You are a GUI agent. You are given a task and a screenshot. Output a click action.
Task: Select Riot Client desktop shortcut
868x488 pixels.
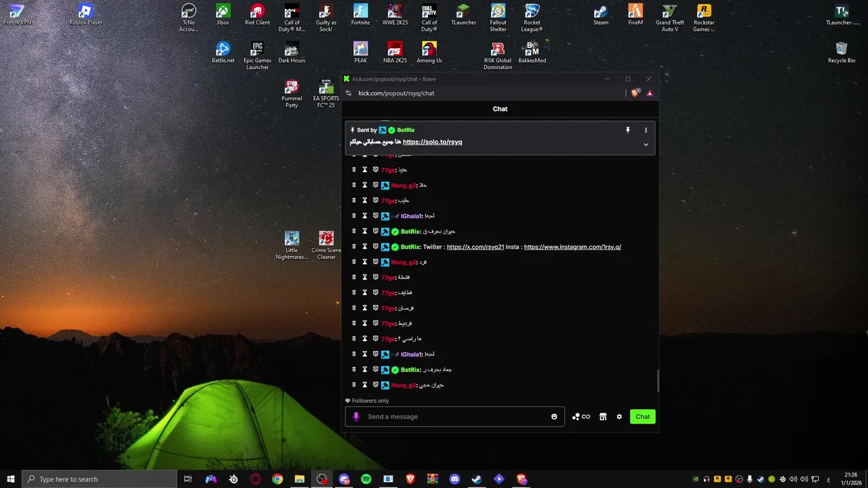pos(257,15)
